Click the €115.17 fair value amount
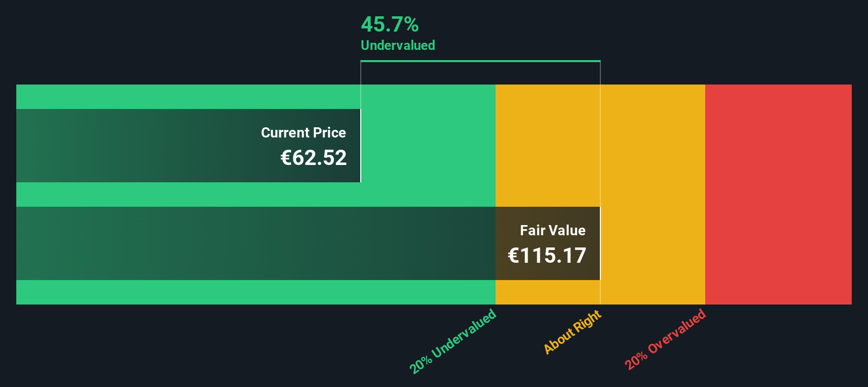Screen dimensions: 868x387 [x=547, y=256]
